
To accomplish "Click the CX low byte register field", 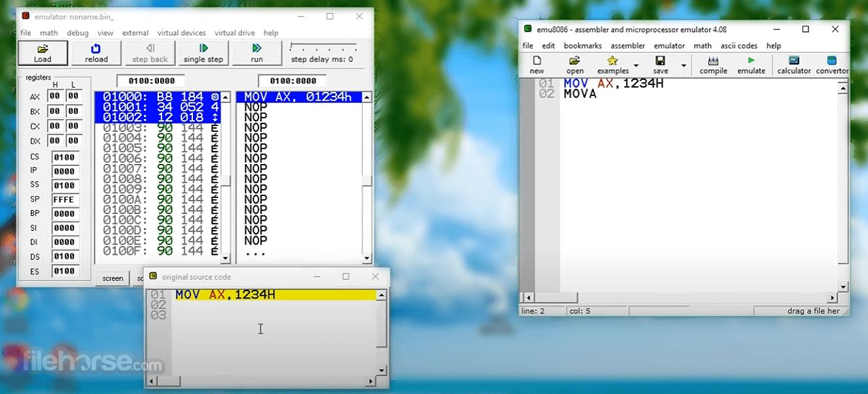I will point(73,126).
